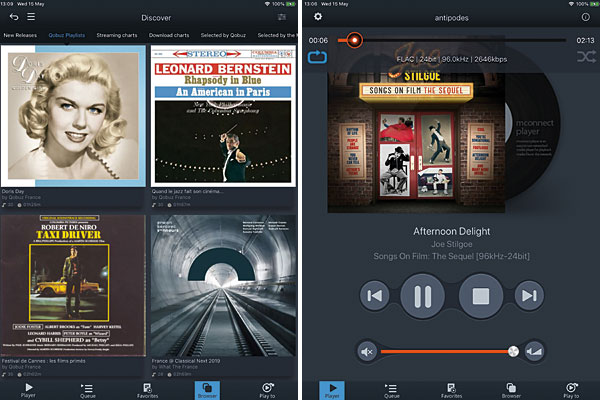Click 'Festival de Cannes : les films primés' title
The width and height of the screenshot is (600, 400).
tap(43, 361)
